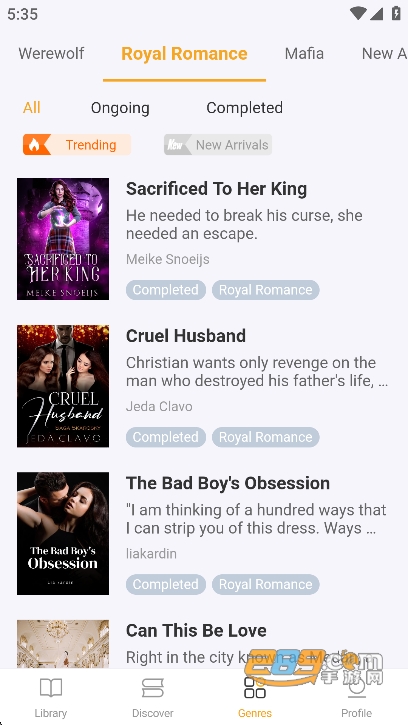Tap Completed tag under Sacrificed To Her King
This screenshot has width=408, height=725.
166,290
